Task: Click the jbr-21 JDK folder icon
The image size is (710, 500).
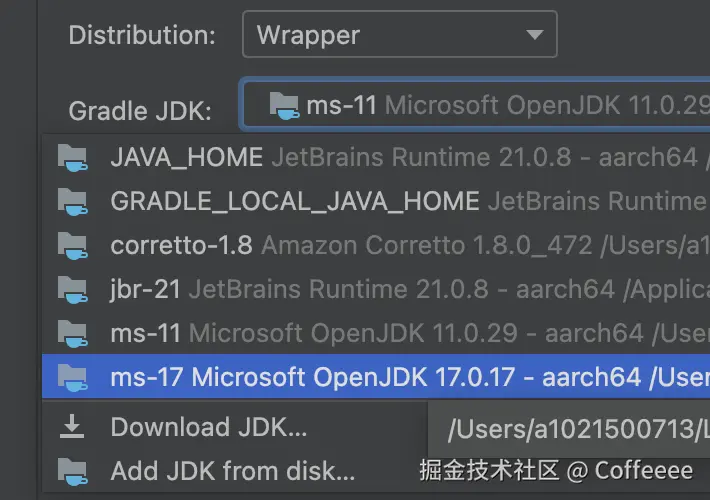Action: pos(72,289)
